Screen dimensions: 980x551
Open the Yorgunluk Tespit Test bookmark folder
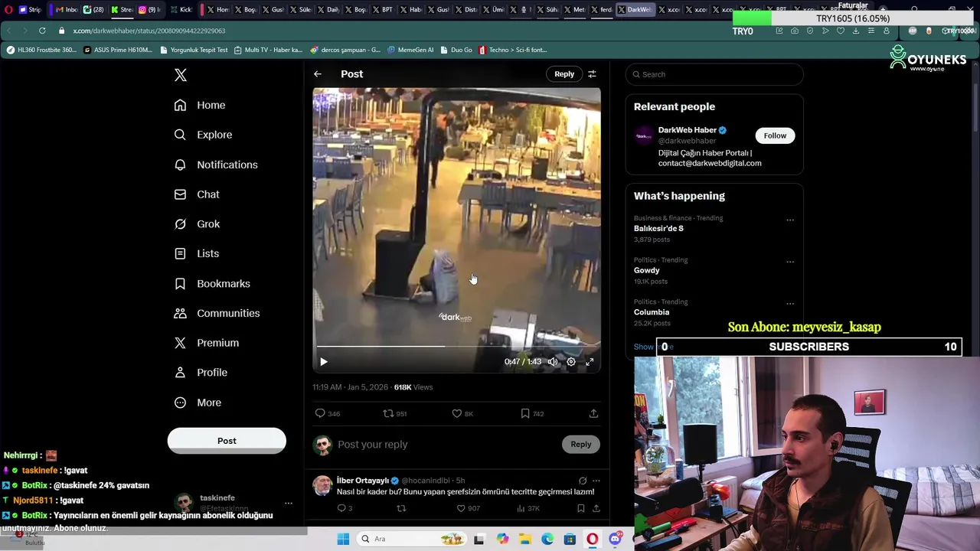194,50
